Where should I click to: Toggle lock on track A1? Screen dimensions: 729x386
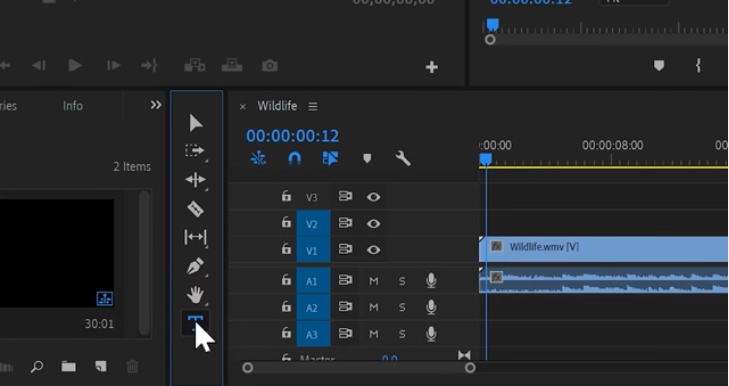tap(286, 280)
